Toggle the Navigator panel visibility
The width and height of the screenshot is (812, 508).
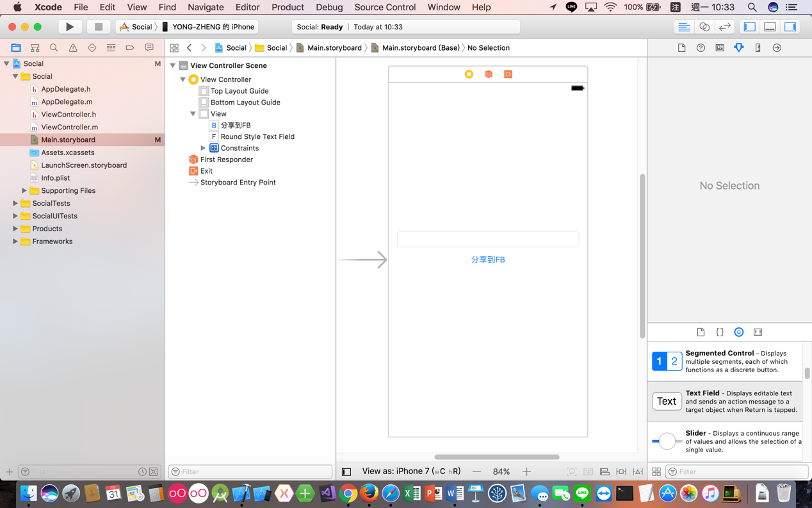750,26
